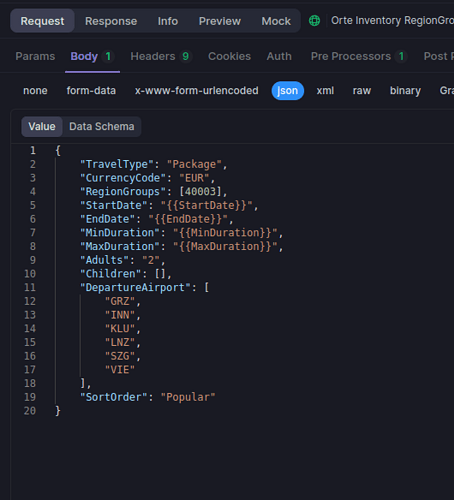Click the "EUR" currency value
The width and height of the screenshot is (454, 500).
click(194, 178)
